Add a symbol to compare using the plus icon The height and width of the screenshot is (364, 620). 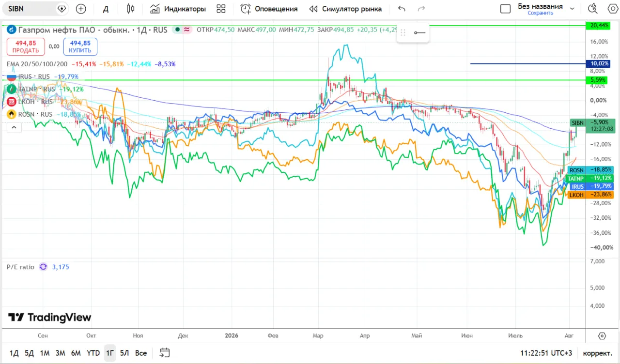pos(81,9)
